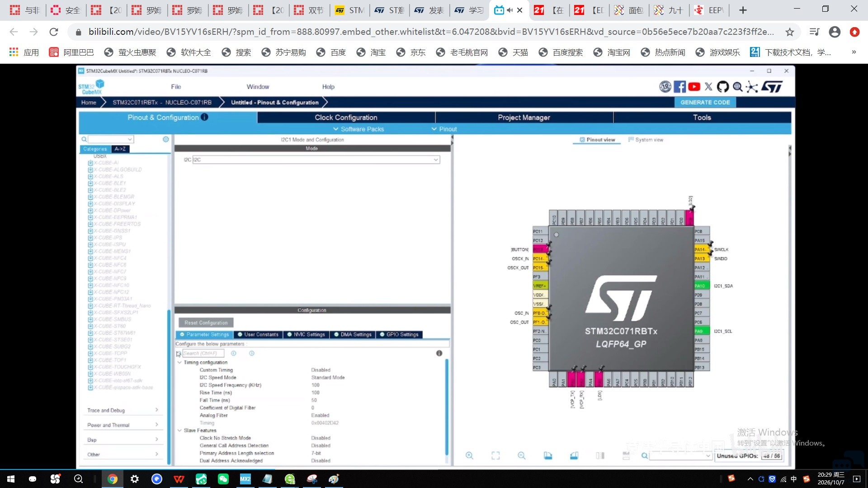Open the Clock Configuration tab
868x488 pixels.
click(x=346, y=117)
